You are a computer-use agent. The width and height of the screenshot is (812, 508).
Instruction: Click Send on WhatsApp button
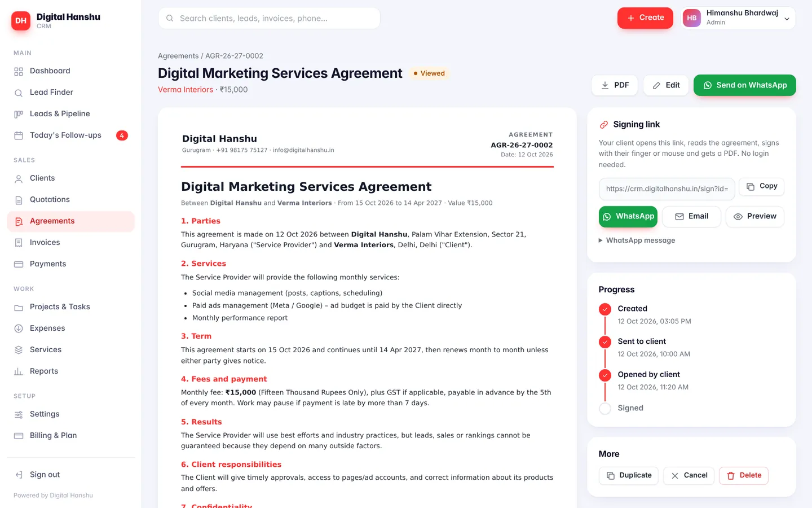pyautogui.click(x=745, y=85)
